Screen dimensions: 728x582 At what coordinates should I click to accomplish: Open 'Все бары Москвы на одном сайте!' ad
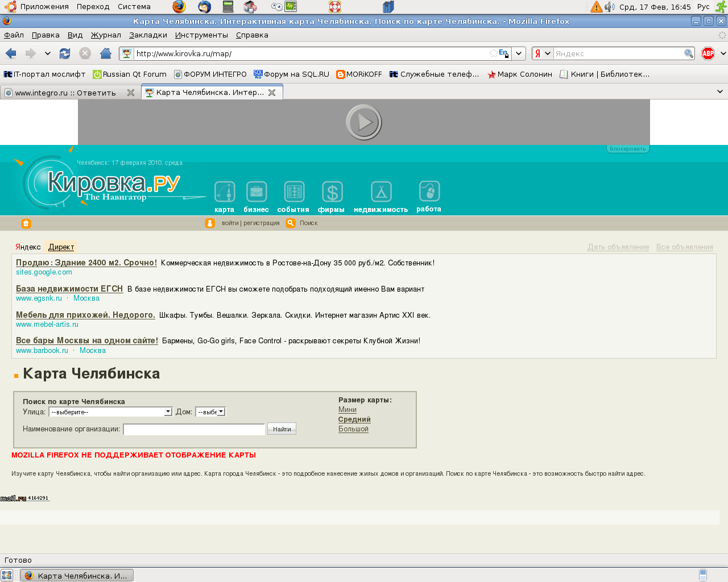point(87,340)
